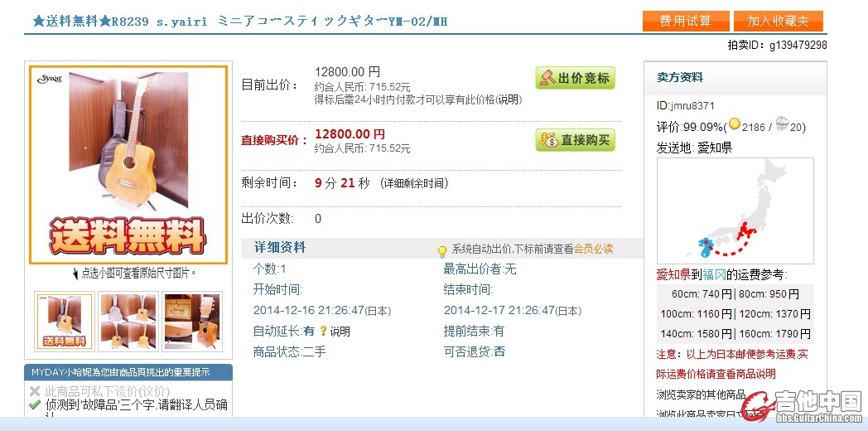Click the 80cm: 950円 shipping rate
This screenshot has height=431, width=868.
coord(769,294)
